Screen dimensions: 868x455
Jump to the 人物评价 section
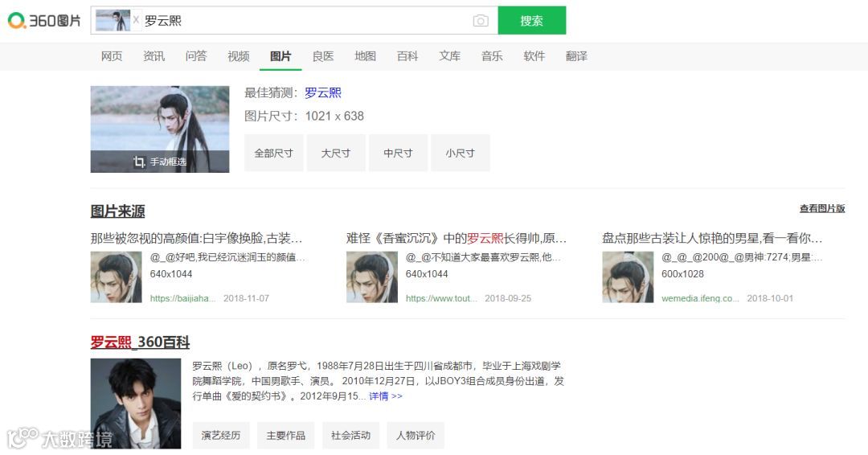pos(416,435)
